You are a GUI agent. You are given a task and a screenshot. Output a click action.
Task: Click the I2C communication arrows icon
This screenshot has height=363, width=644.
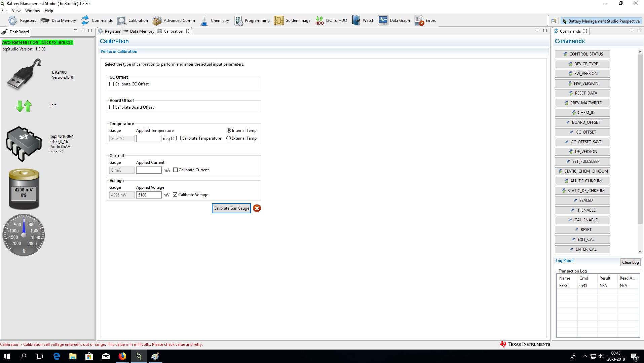tap(24, 106)
